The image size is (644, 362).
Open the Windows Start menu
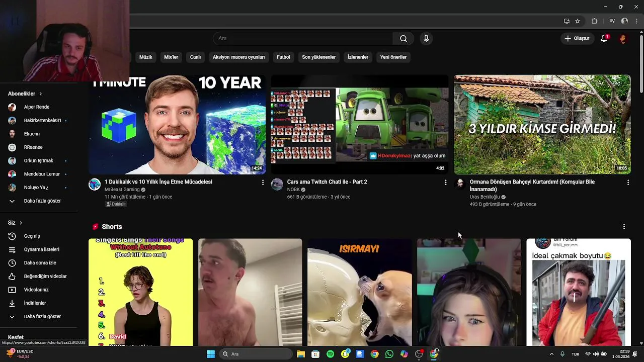click(x=211, y=354)
